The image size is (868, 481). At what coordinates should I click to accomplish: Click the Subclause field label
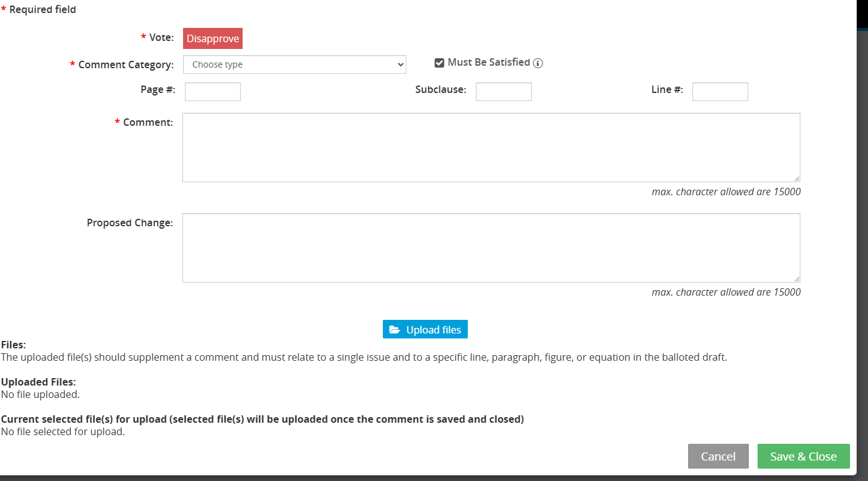point(441,90)
